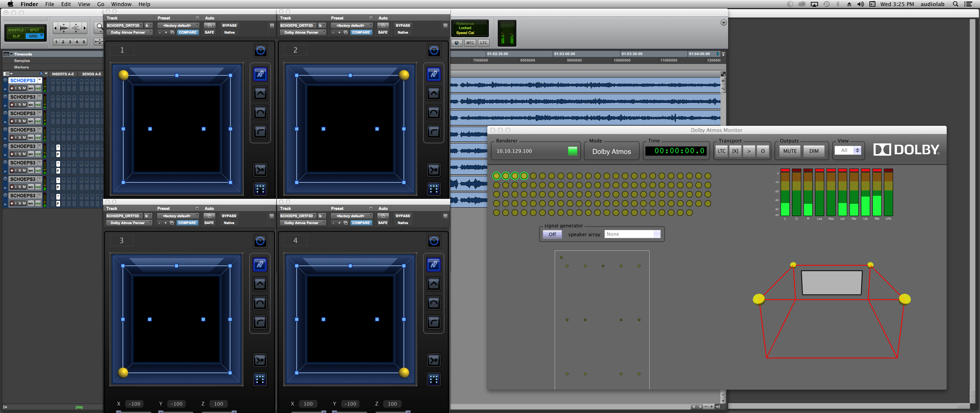
Task: Click the X value field in panner 3
Action: coord(134,404)
